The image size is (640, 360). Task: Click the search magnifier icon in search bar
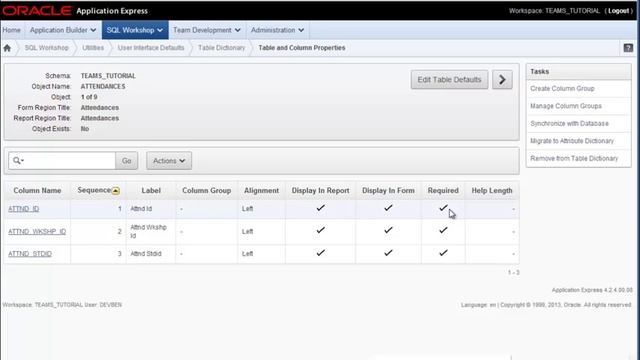pyautogui.click(x=18, y=160)
